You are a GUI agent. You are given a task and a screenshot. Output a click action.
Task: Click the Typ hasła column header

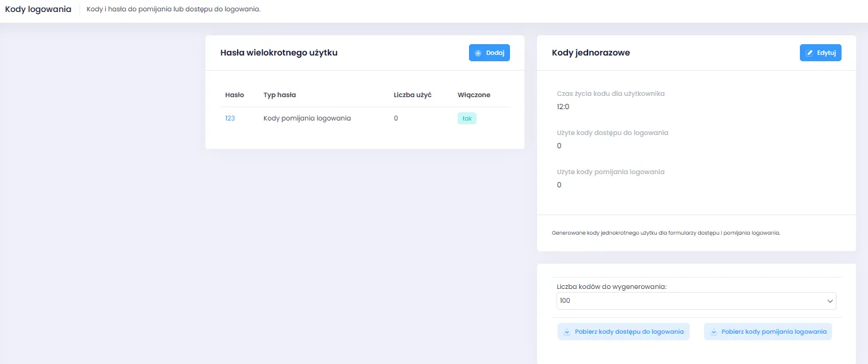point(279,95)
